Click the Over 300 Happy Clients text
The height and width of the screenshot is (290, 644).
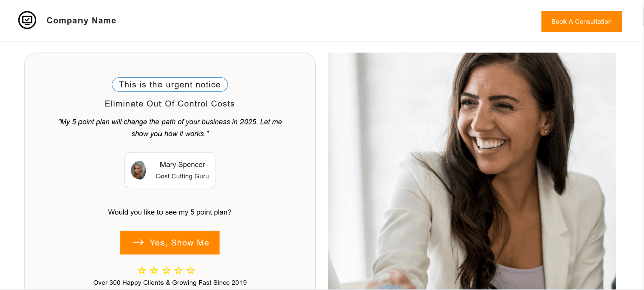pos(170,283)
